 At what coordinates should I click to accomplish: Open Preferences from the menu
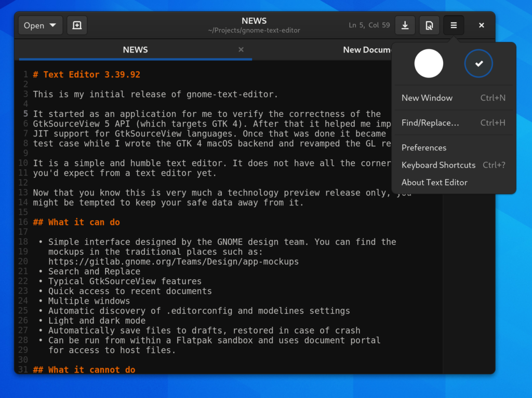click(454, 148)
